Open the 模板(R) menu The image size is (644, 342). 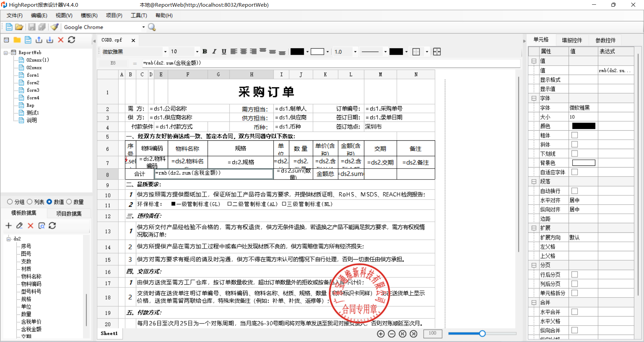tap(89, 15)
